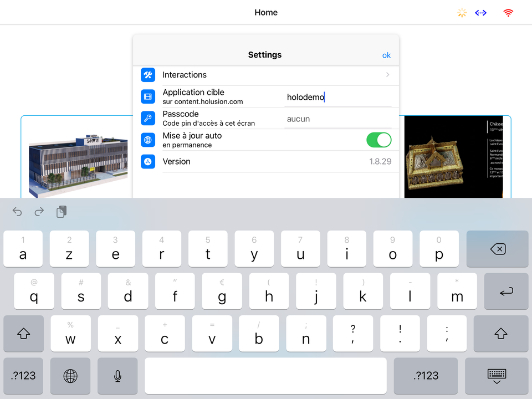Expand the Interactions chevron
Image resolution: width=532 pixels, height=399 pixels.
(387, 75)
